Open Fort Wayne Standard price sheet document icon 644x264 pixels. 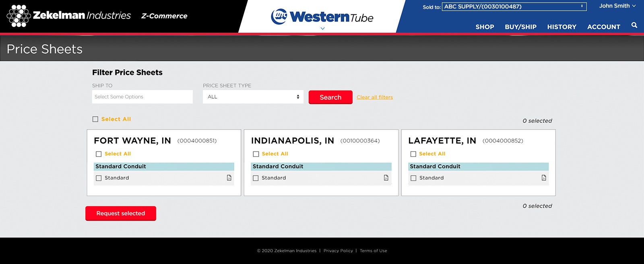coord(229,178)
